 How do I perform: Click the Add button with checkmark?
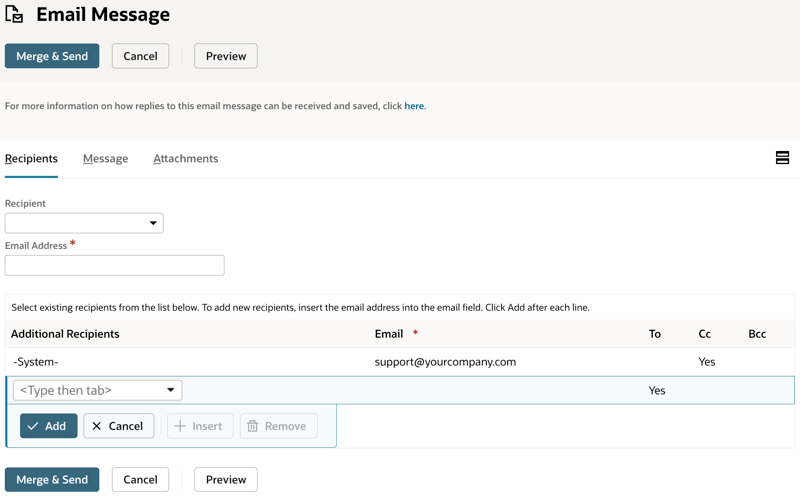coord(48,426)
